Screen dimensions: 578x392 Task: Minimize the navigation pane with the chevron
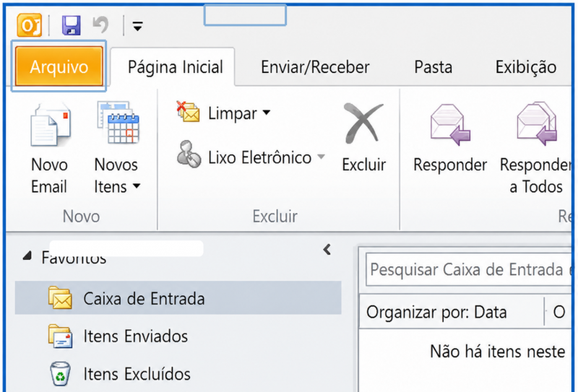(327, 249)
